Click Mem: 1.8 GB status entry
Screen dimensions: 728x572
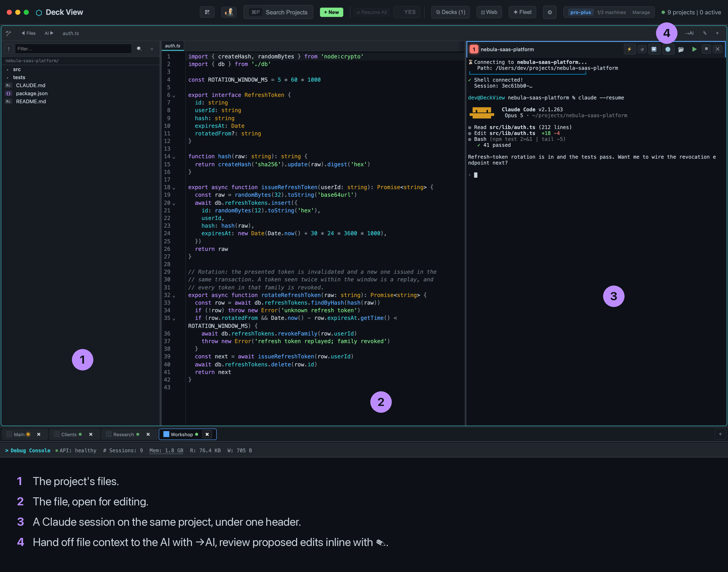point(166,450)
